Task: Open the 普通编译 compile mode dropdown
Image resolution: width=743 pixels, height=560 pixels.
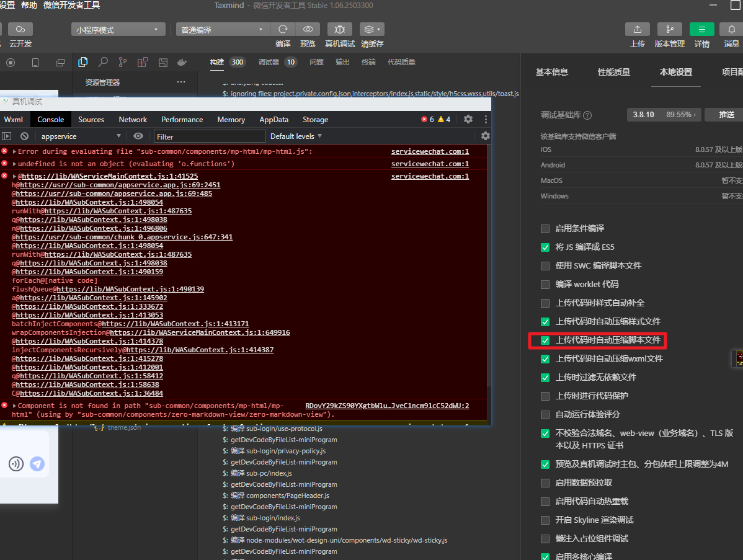Action: [223, 29]
